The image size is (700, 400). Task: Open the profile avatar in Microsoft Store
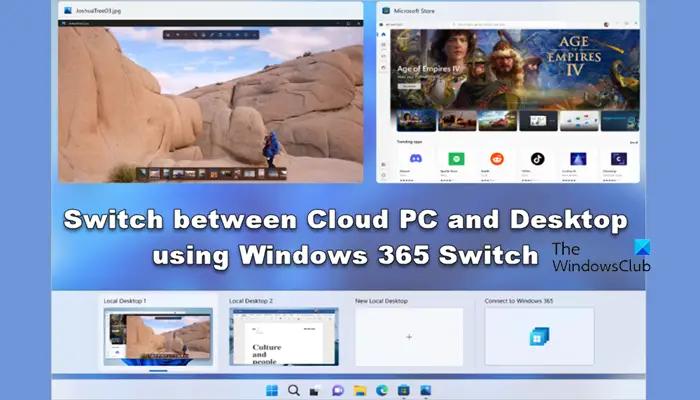pos(606,24)
